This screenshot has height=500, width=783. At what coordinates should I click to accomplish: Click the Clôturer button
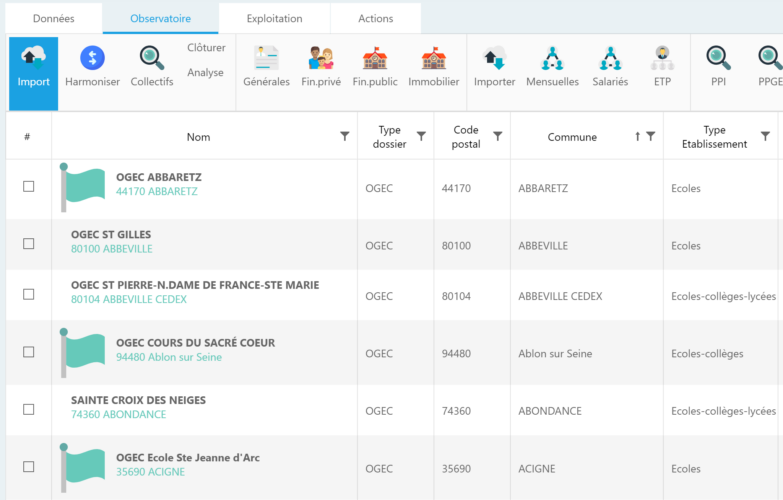pyautogui.click(x=206, y=47)
